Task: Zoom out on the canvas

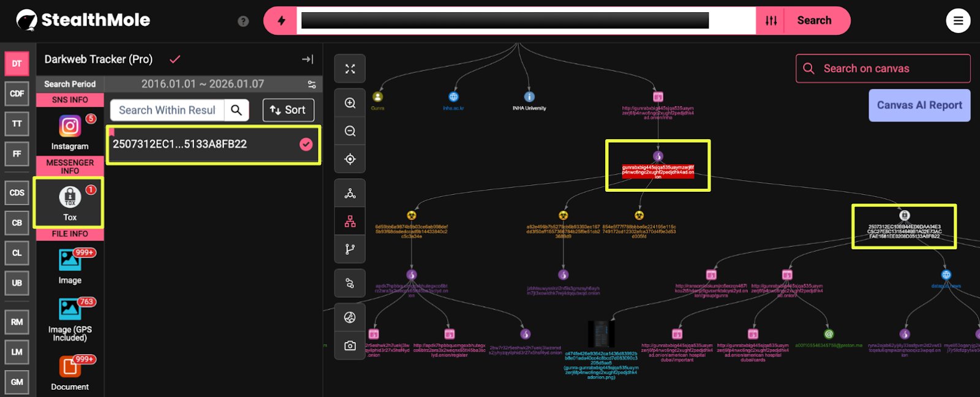Action: point(350,131)
